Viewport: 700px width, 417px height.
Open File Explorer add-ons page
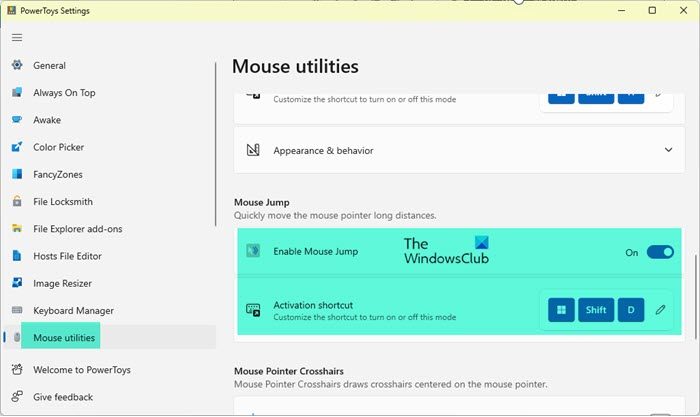tap(78, 229)
